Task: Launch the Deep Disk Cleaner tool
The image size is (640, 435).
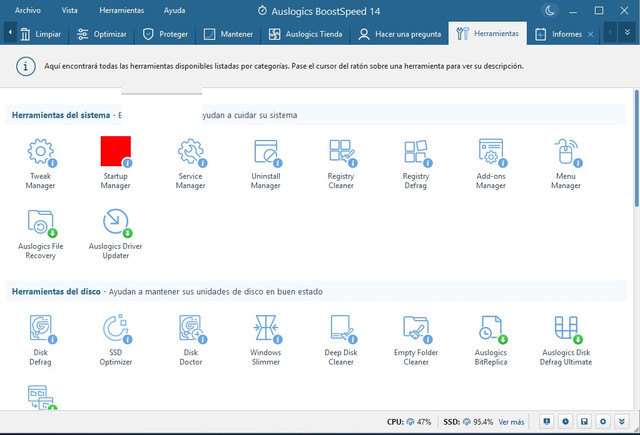Action: click(x=341, y=340)
